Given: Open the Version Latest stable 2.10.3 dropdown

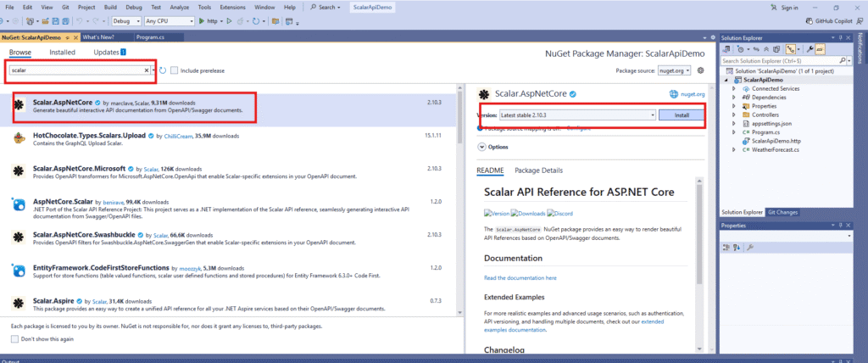Looking at the screenshot, I should 576,114.
